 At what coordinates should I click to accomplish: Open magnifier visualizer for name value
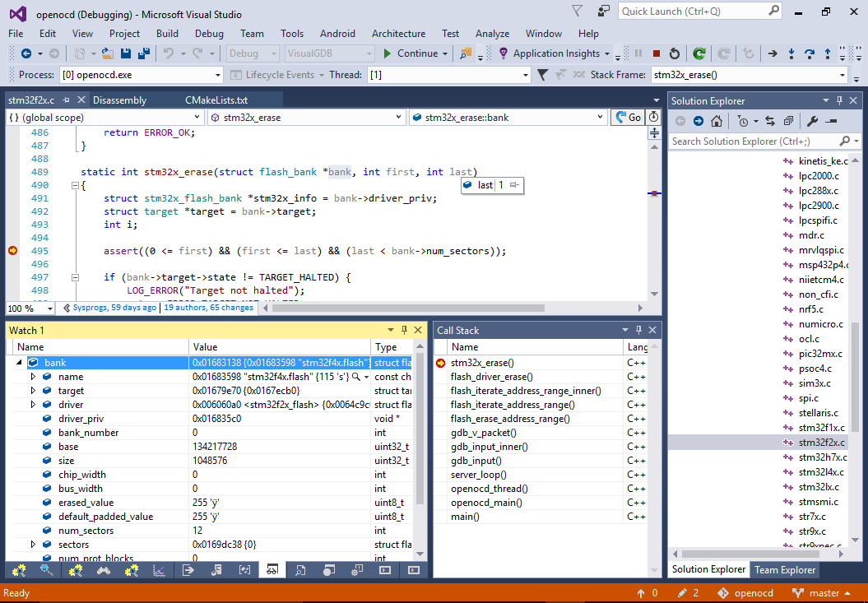click(x=356, y=377)
